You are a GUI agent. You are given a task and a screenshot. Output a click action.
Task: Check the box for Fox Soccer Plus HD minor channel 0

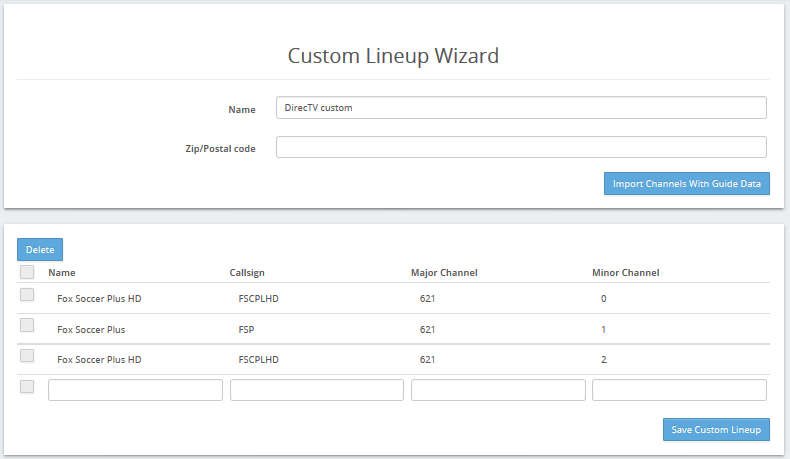pos(27,295)
